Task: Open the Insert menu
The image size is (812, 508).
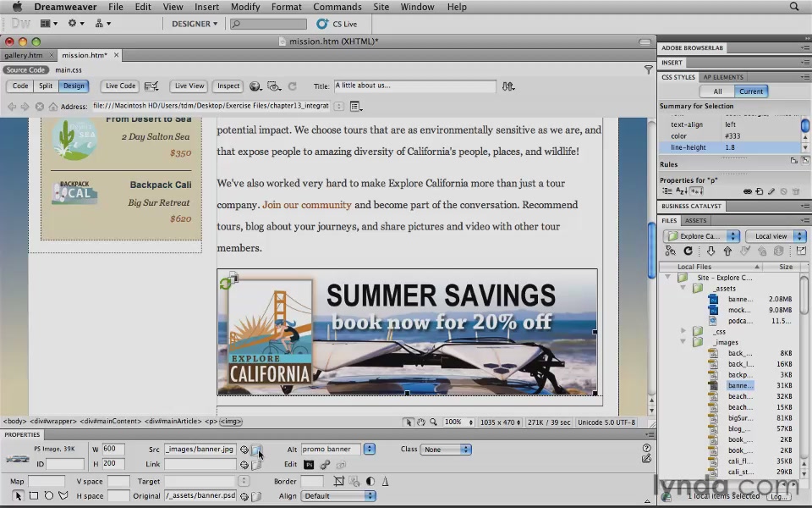Action: click(x=206, y=7)
